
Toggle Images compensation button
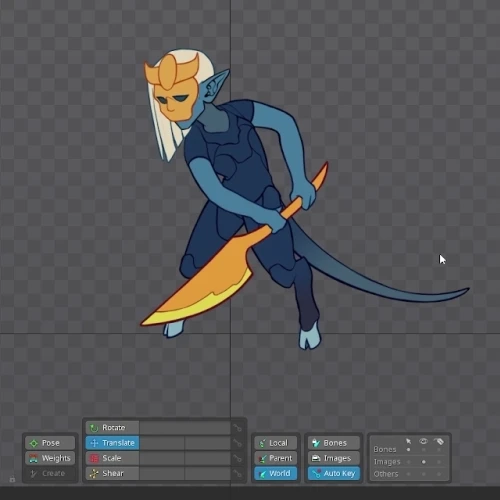coord(334,458)
